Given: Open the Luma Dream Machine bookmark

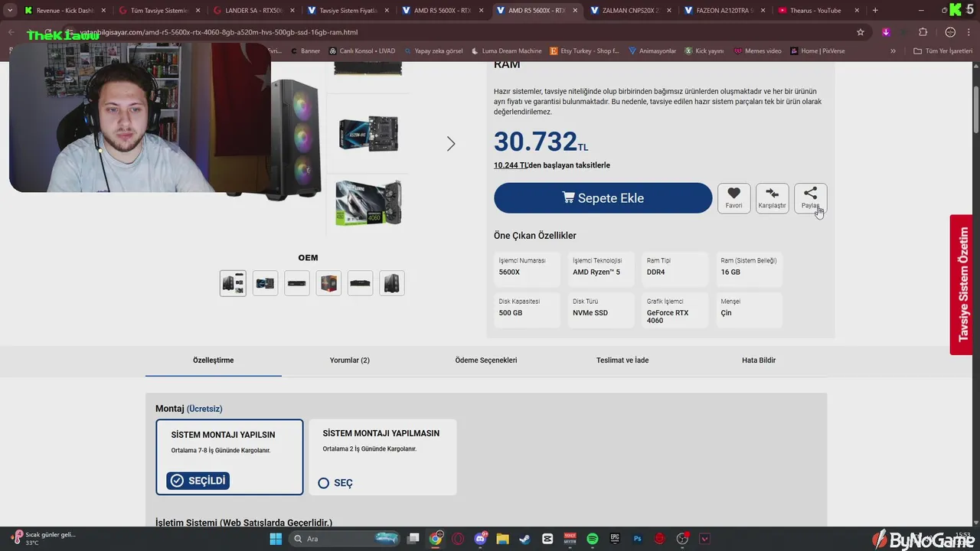Looking at the screenshot, I should pos(506,51).
